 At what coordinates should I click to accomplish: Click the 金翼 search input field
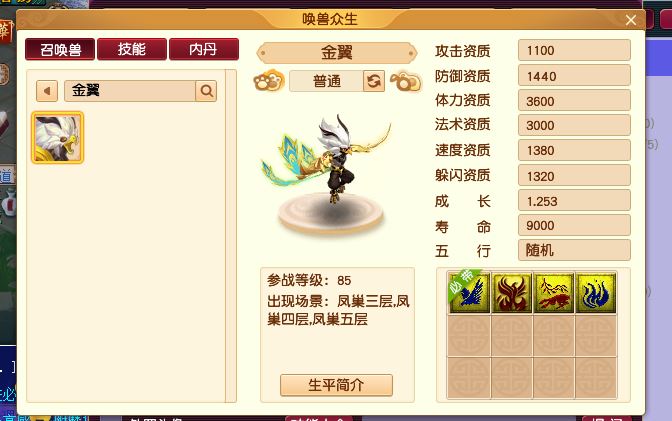[130, 91]
